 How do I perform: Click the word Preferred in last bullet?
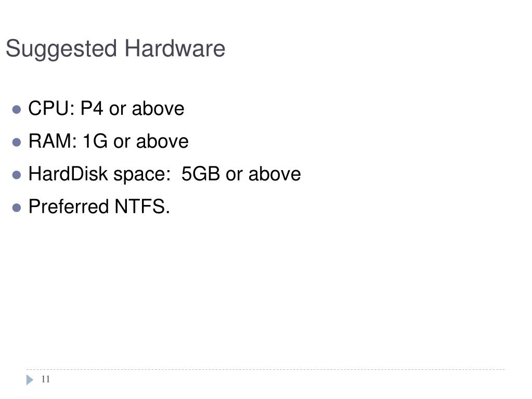(69, 207)
